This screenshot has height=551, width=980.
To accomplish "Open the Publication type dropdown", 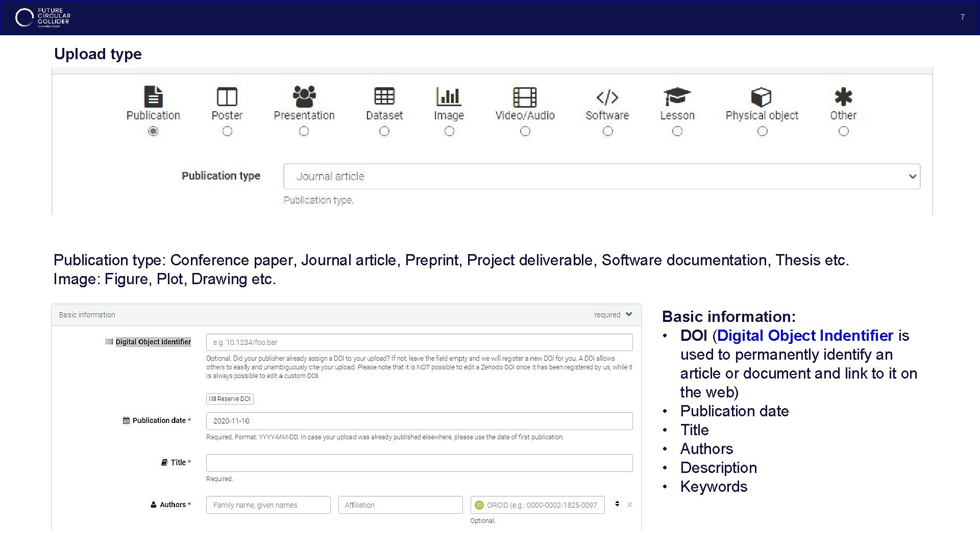I will 601,177.
